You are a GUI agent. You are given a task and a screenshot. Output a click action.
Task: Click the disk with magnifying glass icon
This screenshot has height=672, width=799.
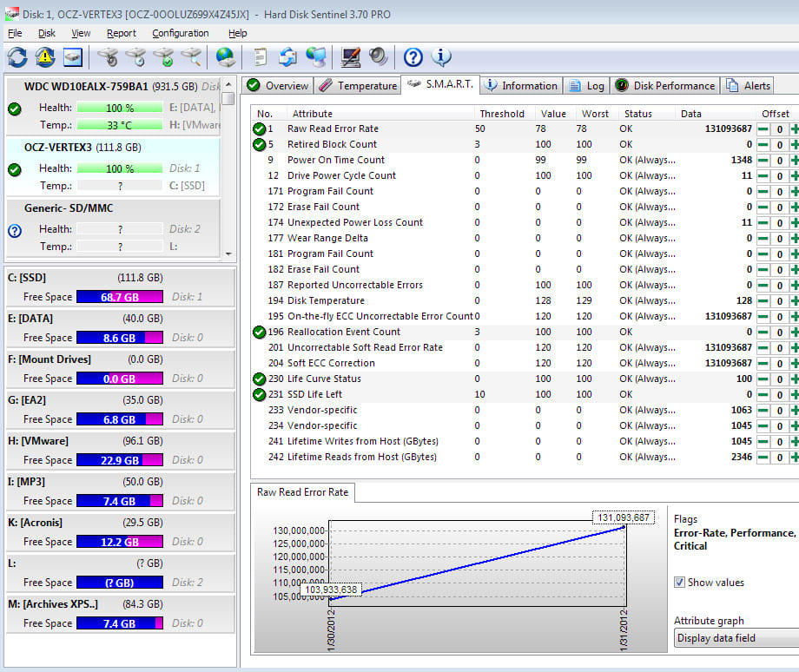click(x=192, y=57)
